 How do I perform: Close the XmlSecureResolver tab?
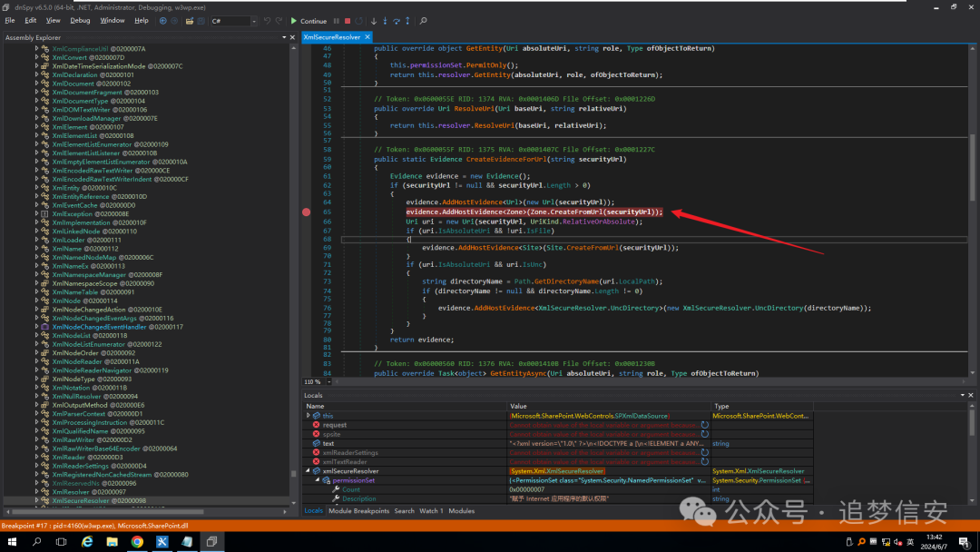367,37
